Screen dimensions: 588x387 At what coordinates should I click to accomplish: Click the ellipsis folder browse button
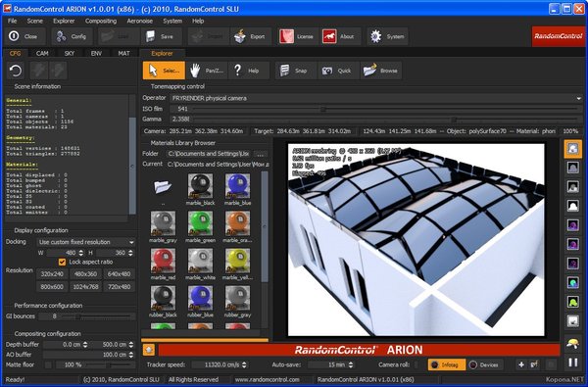[x=261, y=154]
